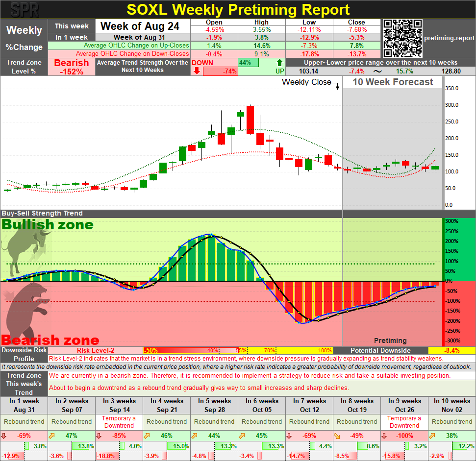Click the 15.0% upside value for Sep 21

(181, 446)
